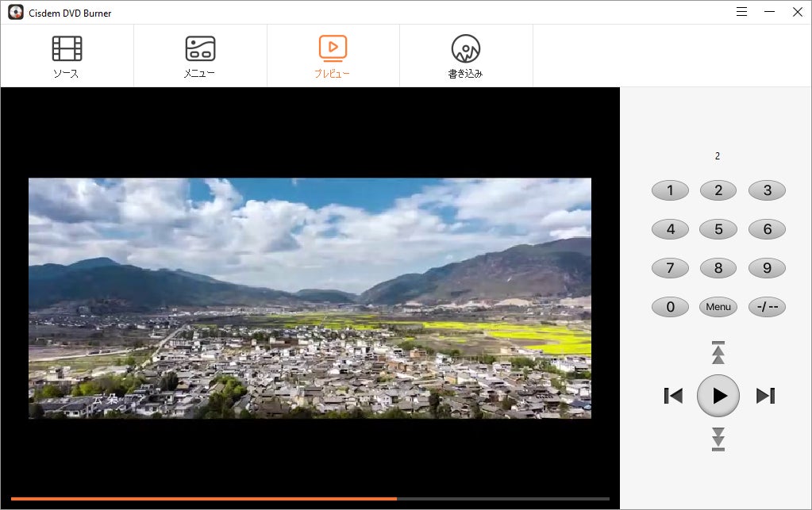Click the village landscape video preview
This screenshot has height=510, width=812.
point(310,298)
